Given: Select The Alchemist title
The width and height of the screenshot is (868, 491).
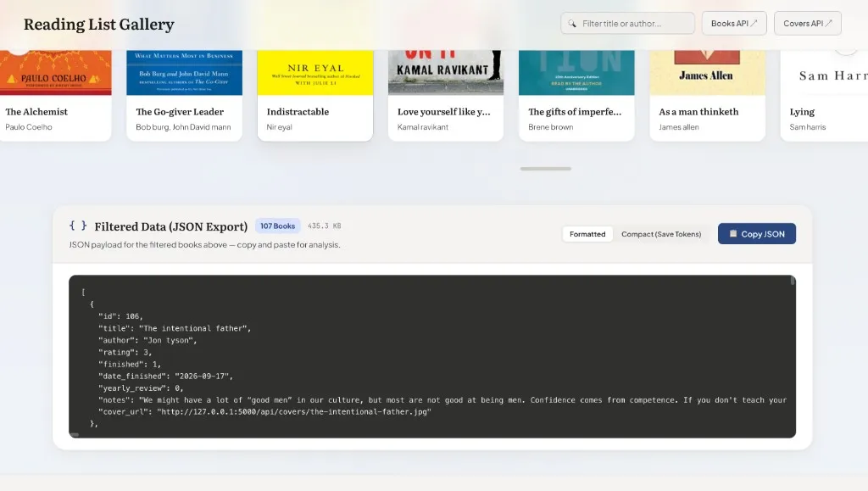Looking at the screenshot, I should click(36, 112).
